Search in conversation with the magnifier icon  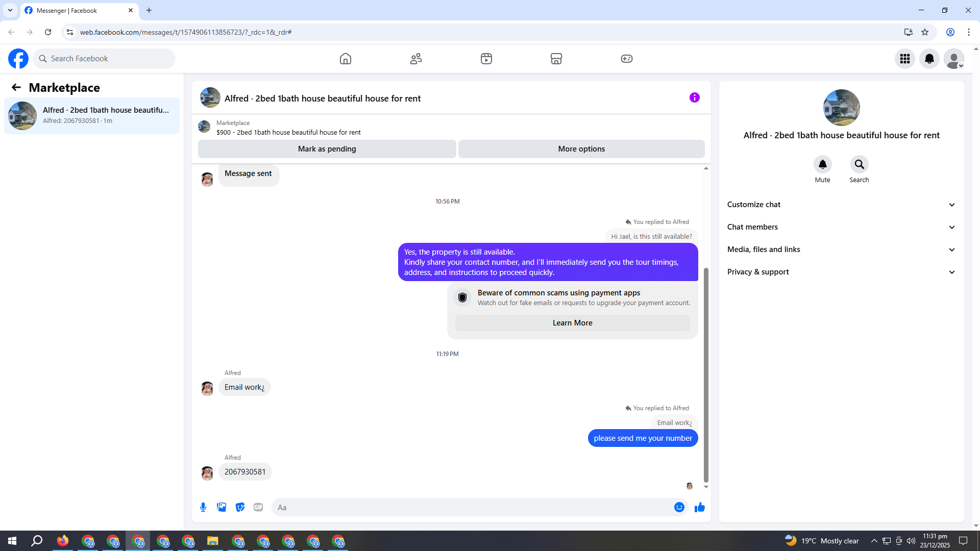pyautogui.click(x=859, y=164)
